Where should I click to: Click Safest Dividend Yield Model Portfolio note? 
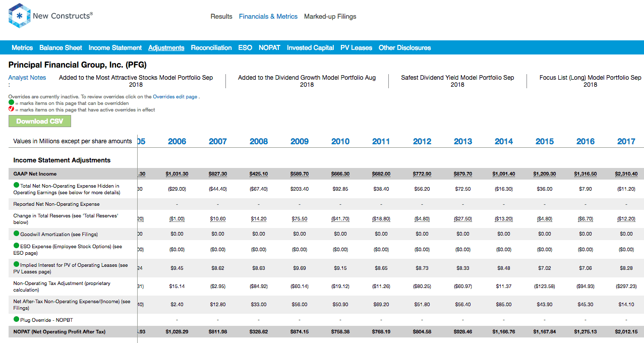(457, 81)
